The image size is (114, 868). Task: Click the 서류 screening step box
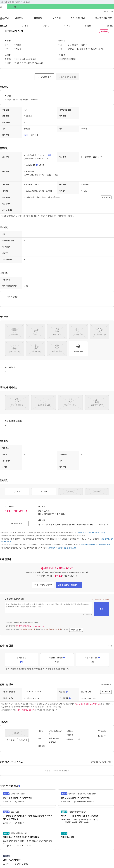pos(17,492)
